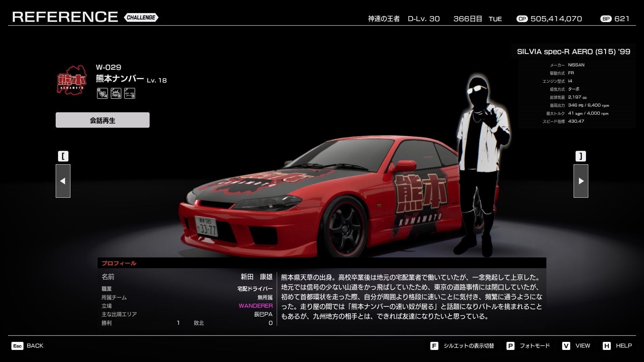
Task: Click Esc BACK to return
Action: click(28, 346)
